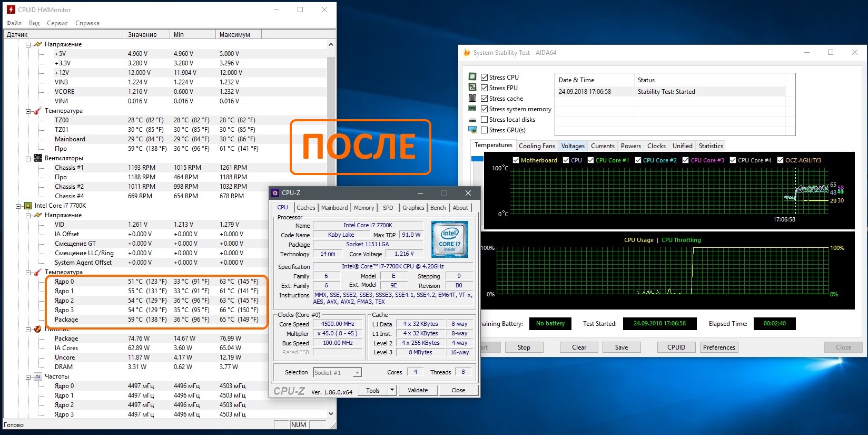The width and height of the screenshot is (868, 435).
Task: Open Preferences in the stability test
Action: [719, 347]
